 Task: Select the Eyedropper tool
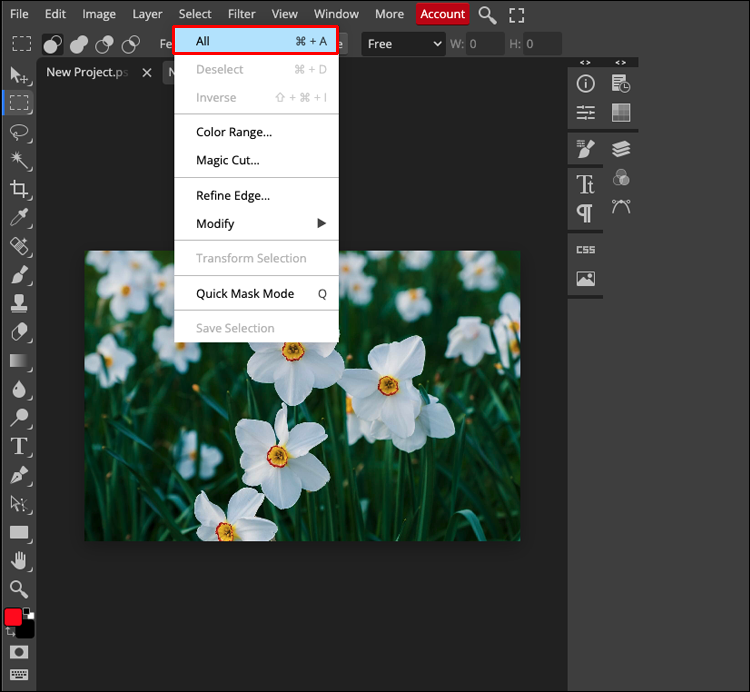point(19,218)
